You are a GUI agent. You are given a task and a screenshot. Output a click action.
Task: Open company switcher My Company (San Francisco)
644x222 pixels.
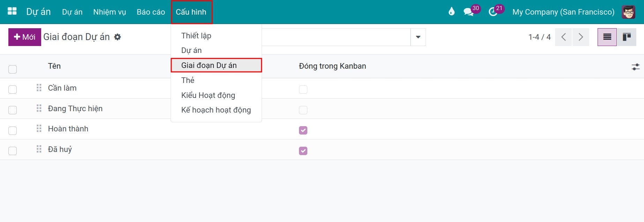[x=563, y=12]
